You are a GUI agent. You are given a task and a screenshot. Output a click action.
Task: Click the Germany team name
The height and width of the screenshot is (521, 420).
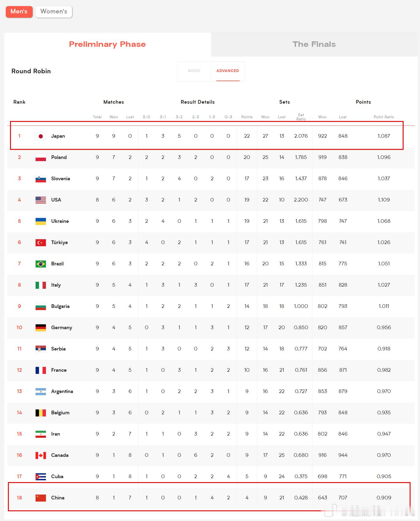(61, 328)
